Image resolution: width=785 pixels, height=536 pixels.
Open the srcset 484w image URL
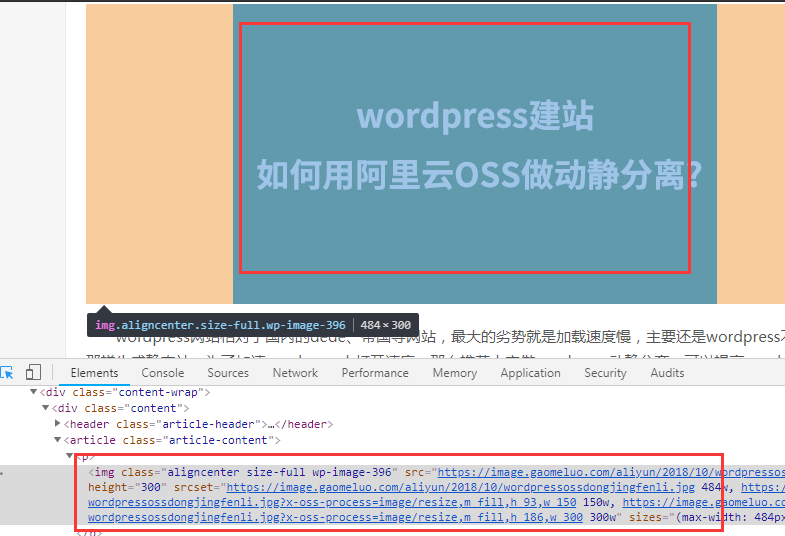tap(461, 487)
